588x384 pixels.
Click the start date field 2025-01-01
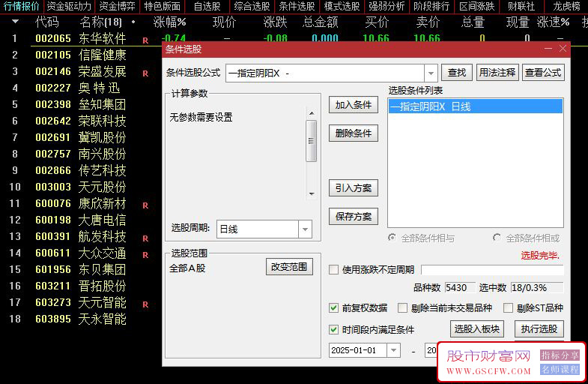click(358, 350)
